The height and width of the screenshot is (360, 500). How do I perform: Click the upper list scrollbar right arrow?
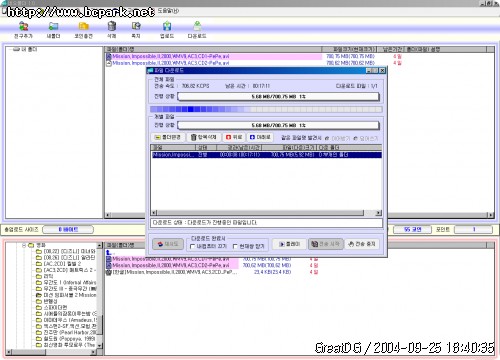490,215
